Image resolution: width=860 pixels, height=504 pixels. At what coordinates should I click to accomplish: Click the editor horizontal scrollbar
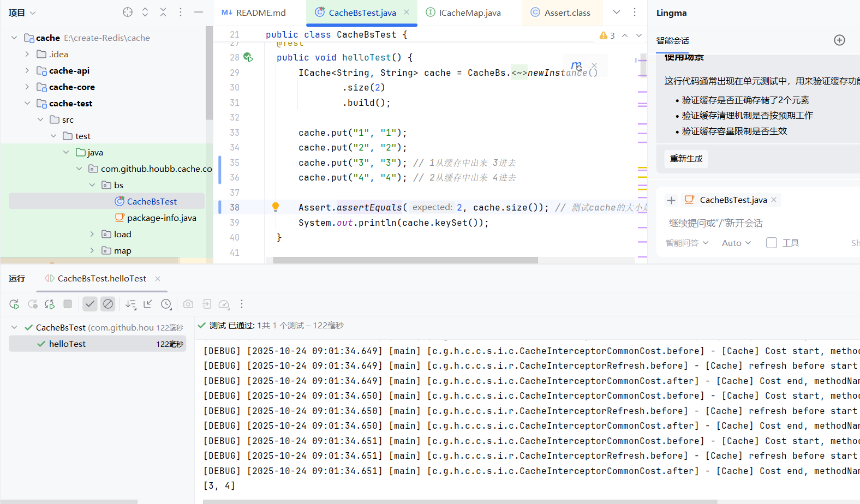click(405, 260)
